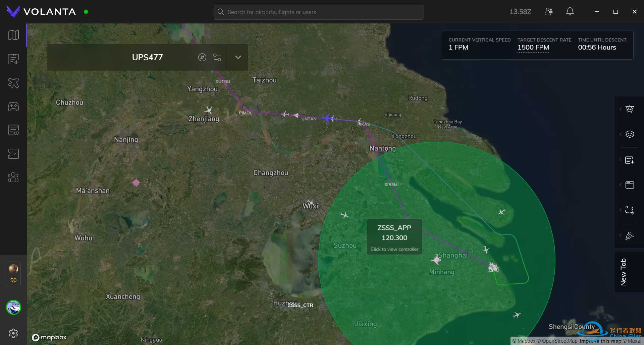This screenshot has height=345, width=644.
Task: Click the time until descent value
Action: tap(597, 48)
